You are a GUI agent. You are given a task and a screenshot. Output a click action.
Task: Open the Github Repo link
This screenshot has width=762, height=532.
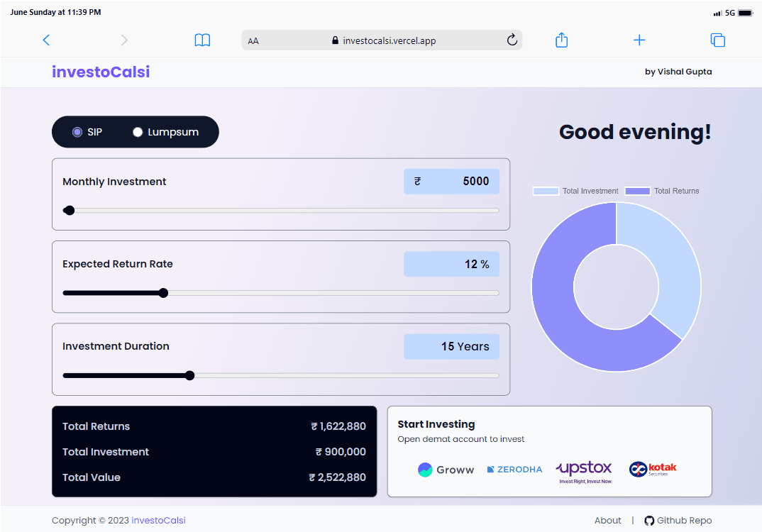(678, 521)
